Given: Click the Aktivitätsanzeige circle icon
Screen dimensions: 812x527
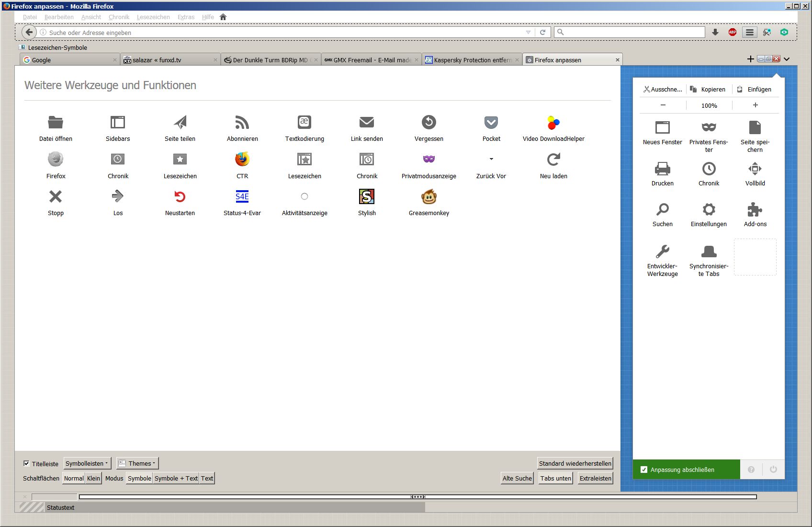Looking at the screenshot, I should [304, 196].
